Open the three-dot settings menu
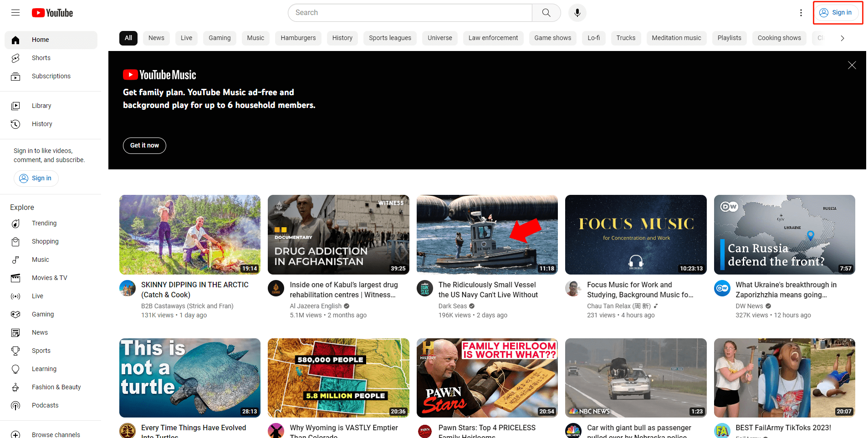 point(801,13)
